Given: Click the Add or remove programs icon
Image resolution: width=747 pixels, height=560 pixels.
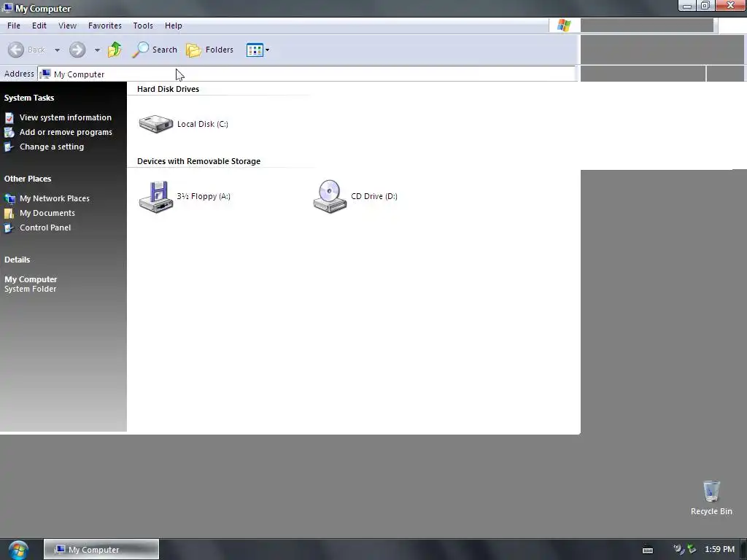Looking at the screenshot, I should coord(9,133).
